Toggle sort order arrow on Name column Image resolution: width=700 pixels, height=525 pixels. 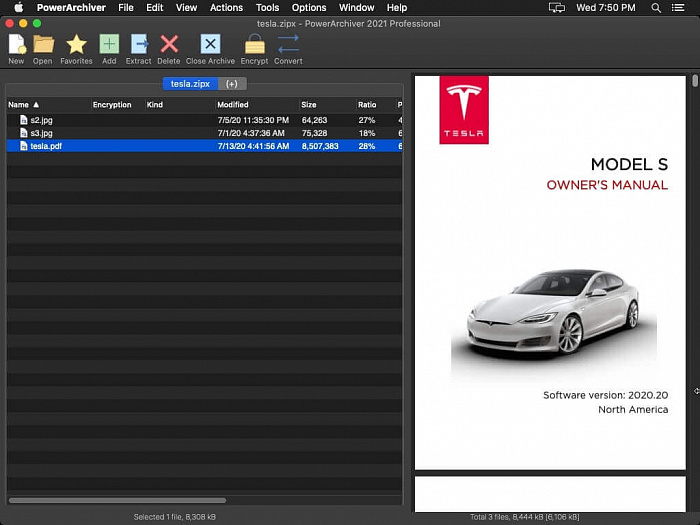pos(36,105)
